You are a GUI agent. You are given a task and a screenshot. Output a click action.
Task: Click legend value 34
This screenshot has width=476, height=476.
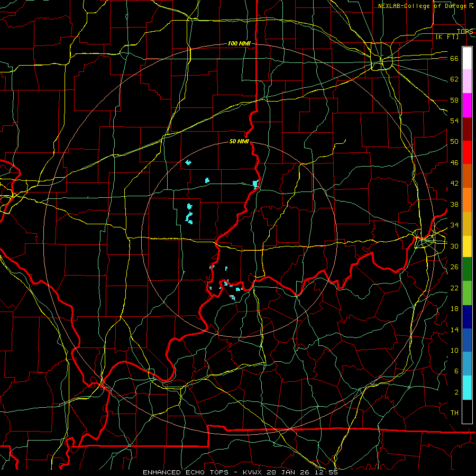454,225
